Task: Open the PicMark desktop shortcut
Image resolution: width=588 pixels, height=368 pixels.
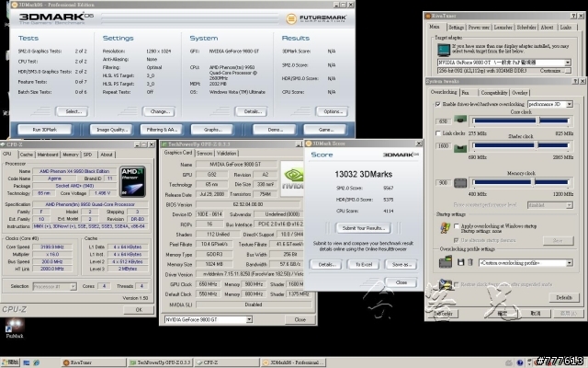Action: pos(15,328)
